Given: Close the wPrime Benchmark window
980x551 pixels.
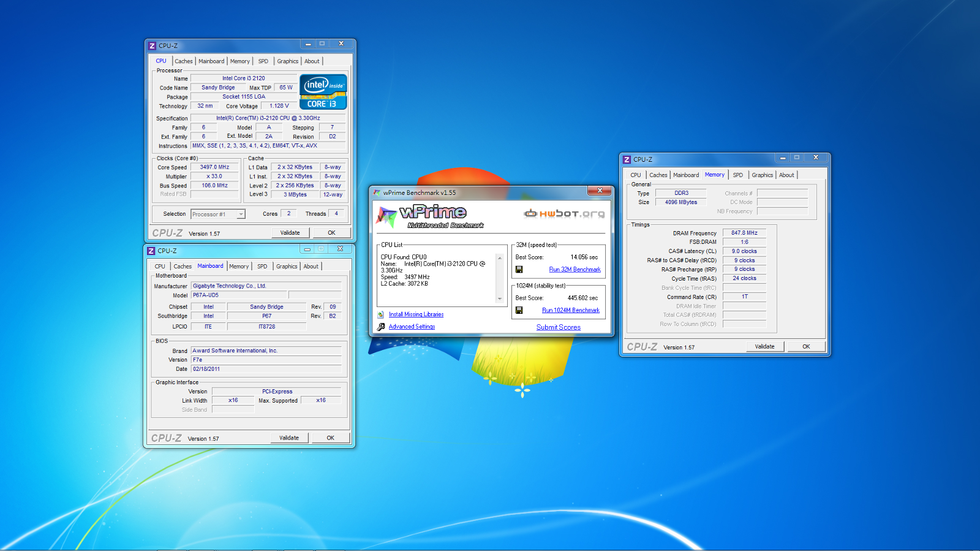Looking at the screenshot, I should click(x=600, y=191).
